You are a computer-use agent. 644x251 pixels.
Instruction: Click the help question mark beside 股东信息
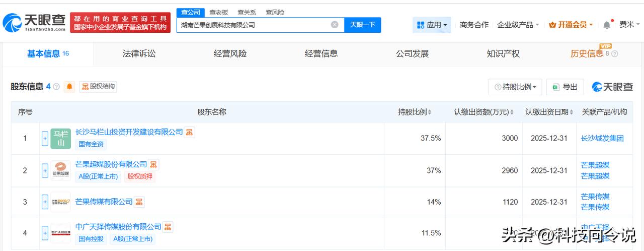[56, 87]
